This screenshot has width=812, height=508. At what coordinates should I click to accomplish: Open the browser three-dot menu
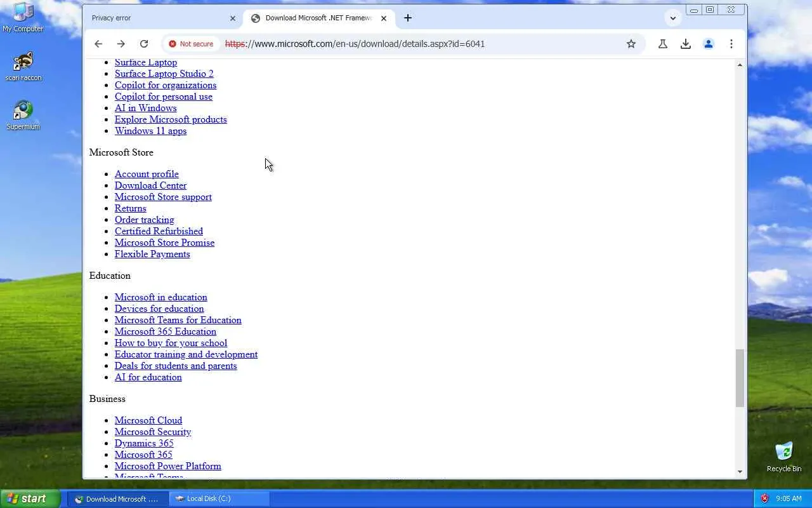pyautogui.click(x=731, y=44)
